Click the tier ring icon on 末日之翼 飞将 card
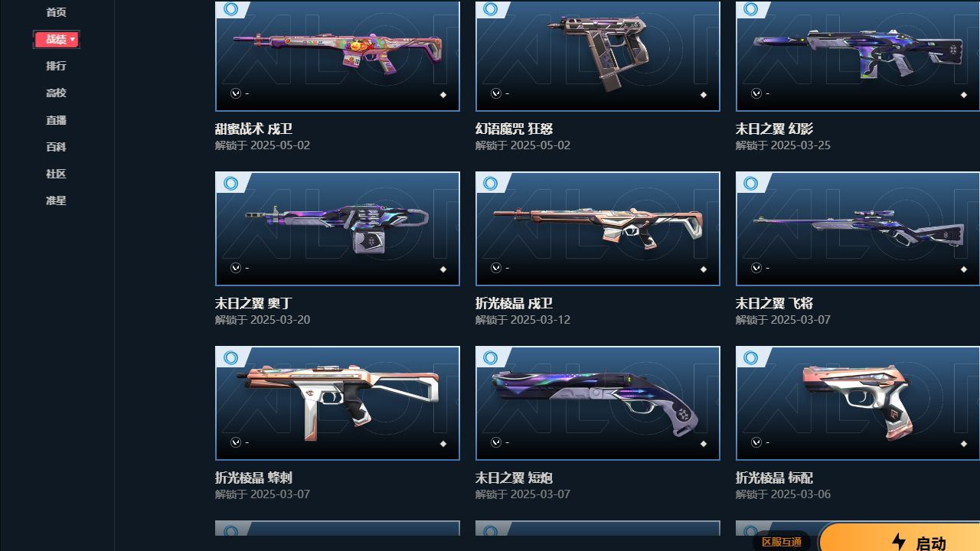This screenshot has height=551, width=980. (x=751, y=184)
